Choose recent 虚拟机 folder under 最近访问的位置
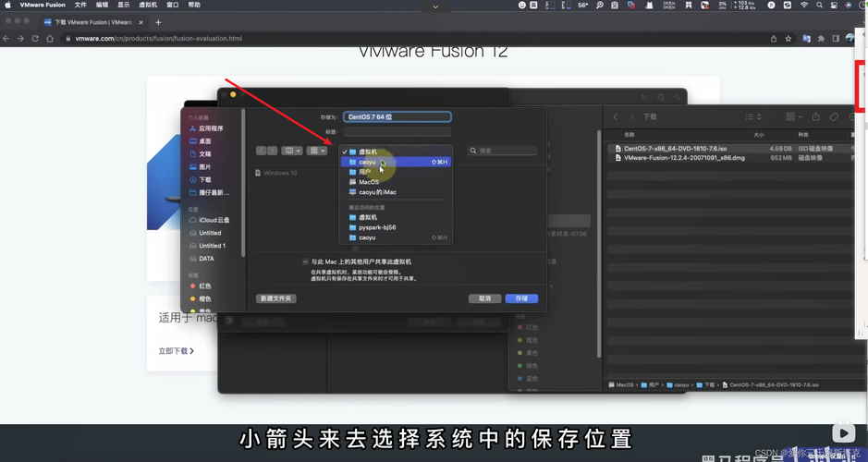868x462 pixels. click(396, 217)
